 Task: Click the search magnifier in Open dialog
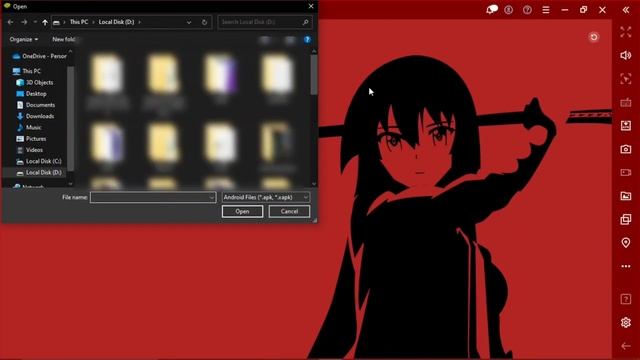click(x=305, y=22)
